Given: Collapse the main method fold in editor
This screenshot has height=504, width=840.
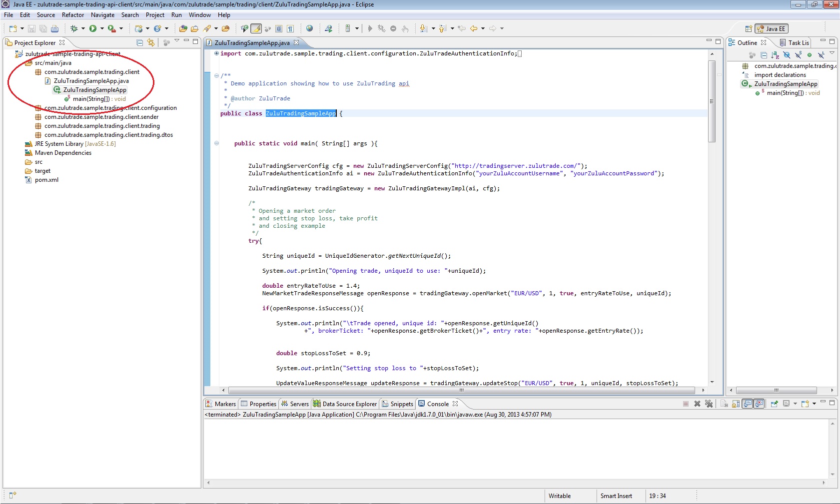Looking at the screenshot, I should click(x=216, y=143).
